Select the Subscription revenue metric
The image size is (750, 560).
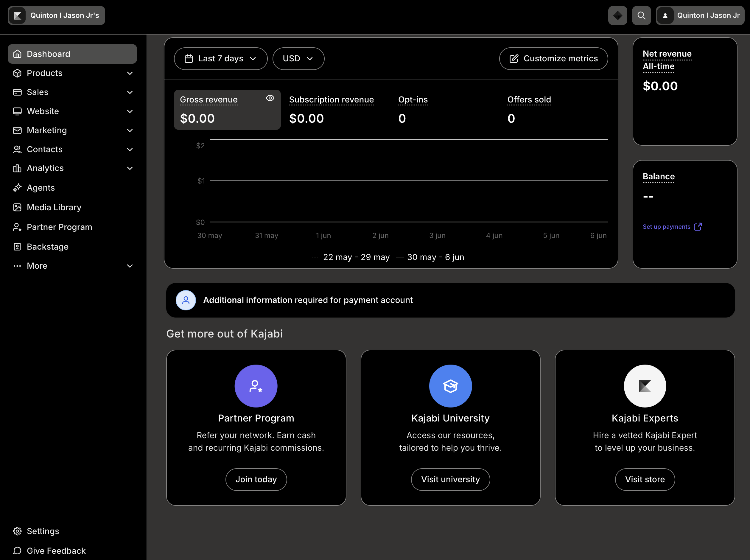(x=336, y=110)
